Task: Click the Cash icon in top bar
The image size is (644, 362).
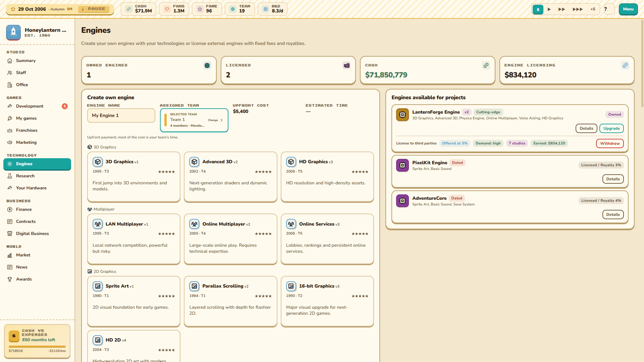Action: [x=129, y=9]
